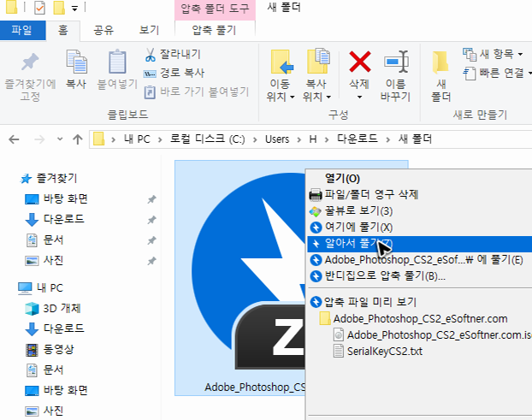Choose 여기에 풀기(X) menu entry

pos(419,227)
